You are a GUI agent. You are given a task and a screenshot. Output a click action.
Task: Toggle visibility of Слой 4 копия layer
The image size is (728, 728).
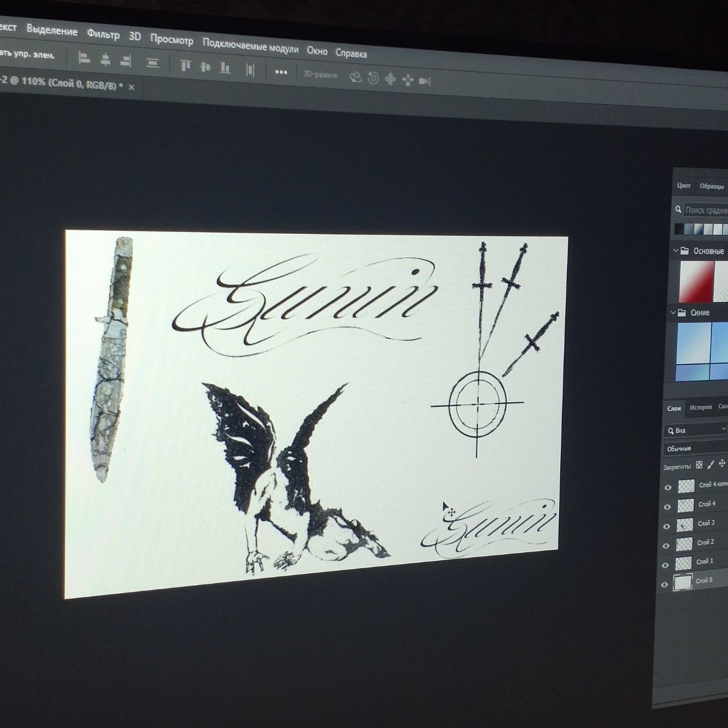[x=668, y=487]
